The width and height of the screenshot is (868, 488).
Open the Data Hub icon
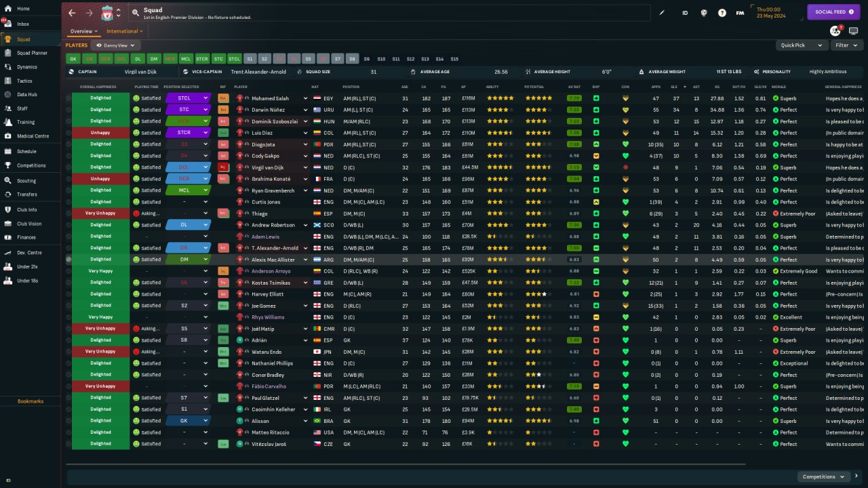8,94
